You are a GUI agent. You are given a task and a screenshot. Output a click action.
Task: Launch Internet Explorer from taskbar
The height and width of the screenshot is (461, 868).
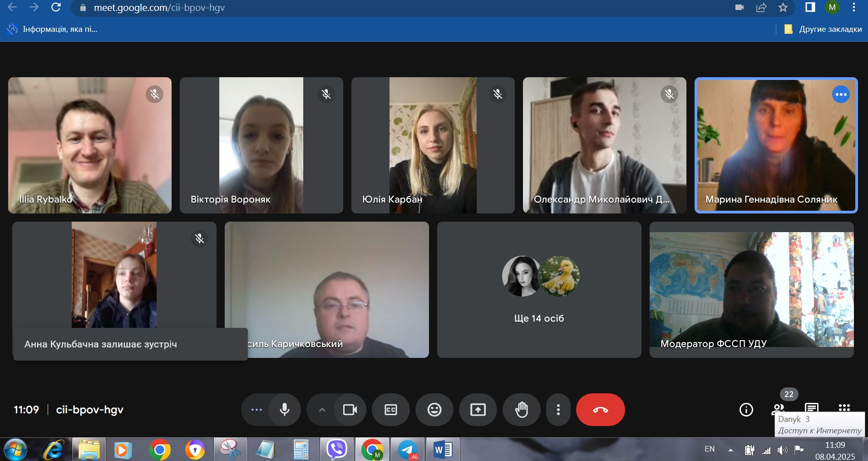[x=54, y=450]
